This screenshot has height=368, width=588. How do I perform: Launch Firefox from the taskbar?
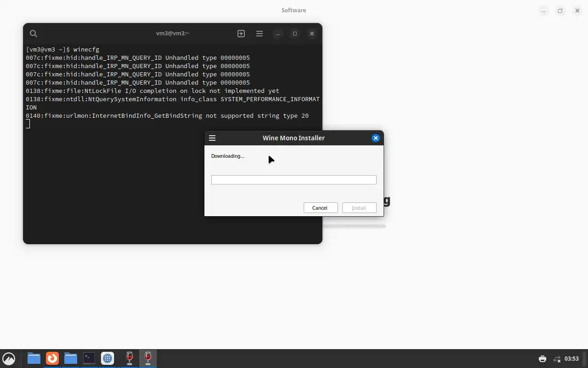point(52,358)
